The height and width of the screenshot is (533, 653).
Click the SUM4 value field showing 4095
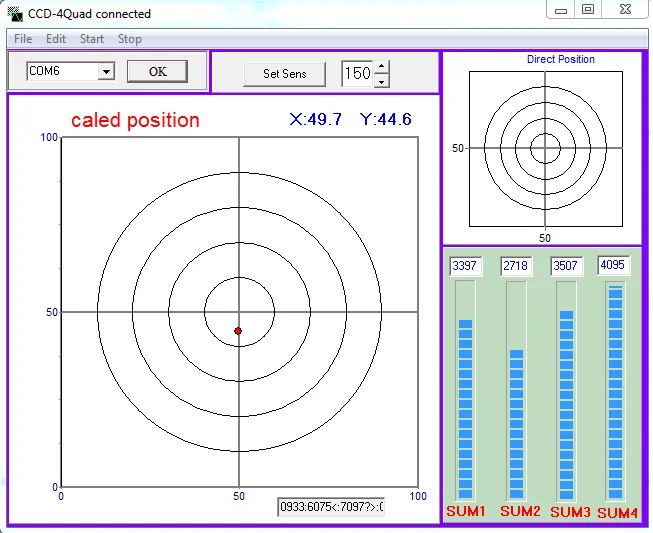[x=615, y=265]
